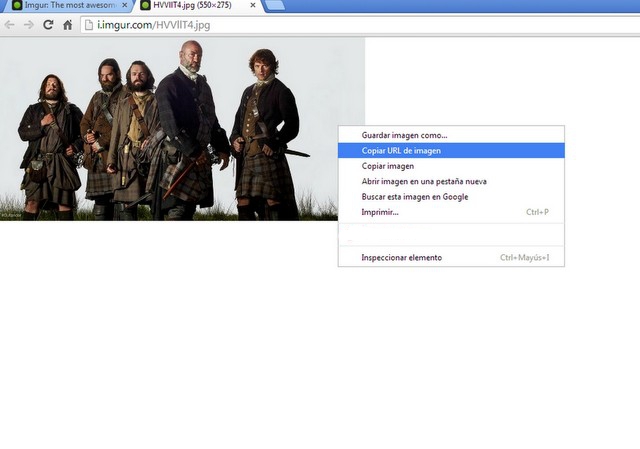640x449 pixels.
Task: Select Abrir imagen en una pestaña nueva
Action: pos(451,181)
